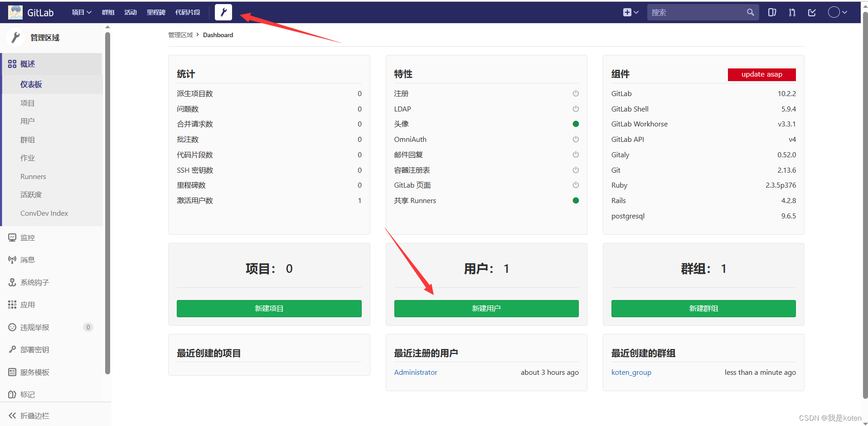Click the GitLab brand title text
868x426 pixels.
click(40, 13)
